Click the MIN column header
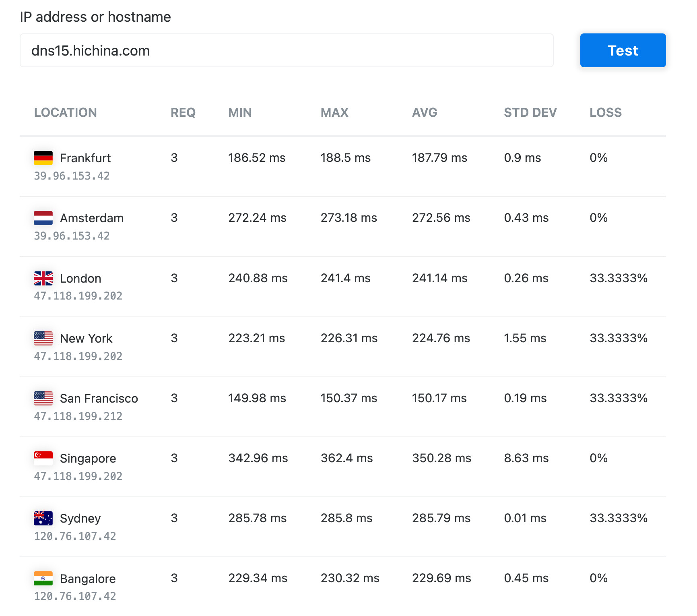697x616 pixels. (x=240, y=113)
